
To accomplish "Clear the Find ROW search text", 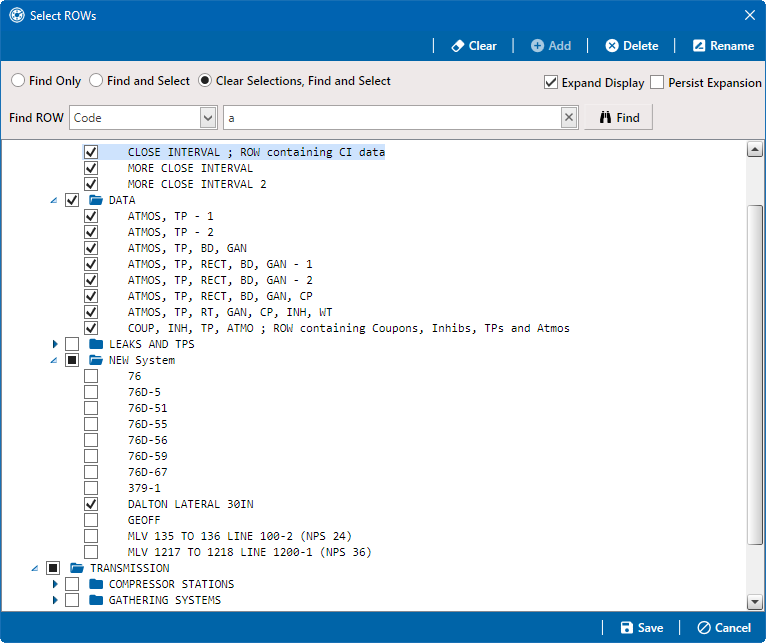I will pyautogui.click(x=569, y=117).
